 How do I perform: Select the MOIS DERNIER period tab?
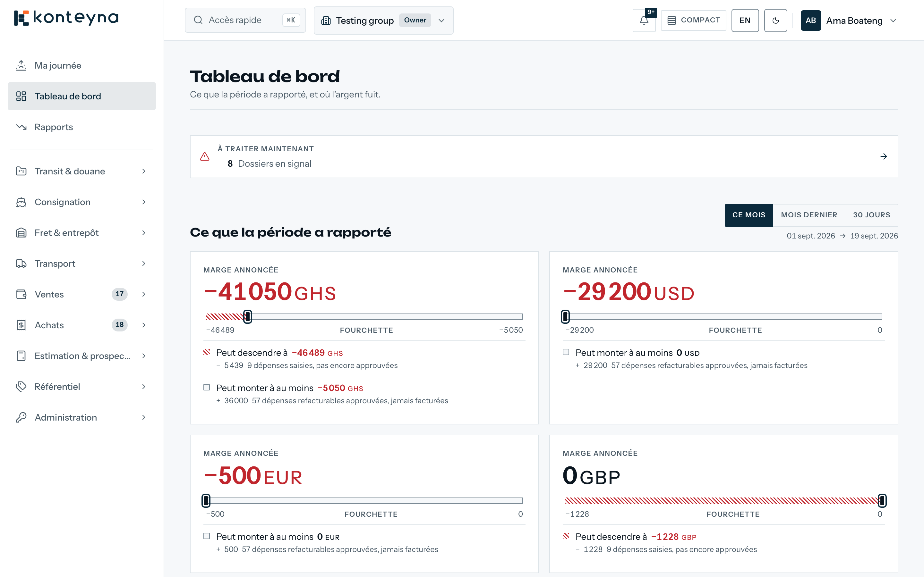[x=809, y=215]
